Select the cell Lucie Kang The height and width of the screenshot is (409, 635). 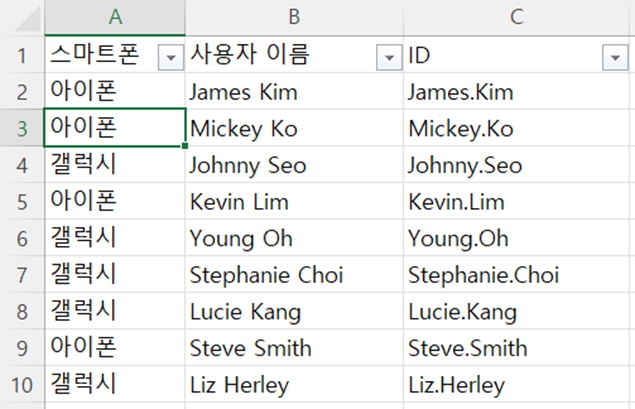click(x=294, y=311)
